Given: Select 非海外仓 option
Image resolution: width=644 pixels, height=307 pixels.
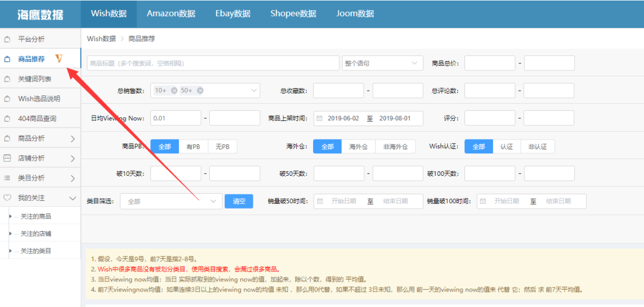Looking at the screenshot, I should click(x=395, y=147).
